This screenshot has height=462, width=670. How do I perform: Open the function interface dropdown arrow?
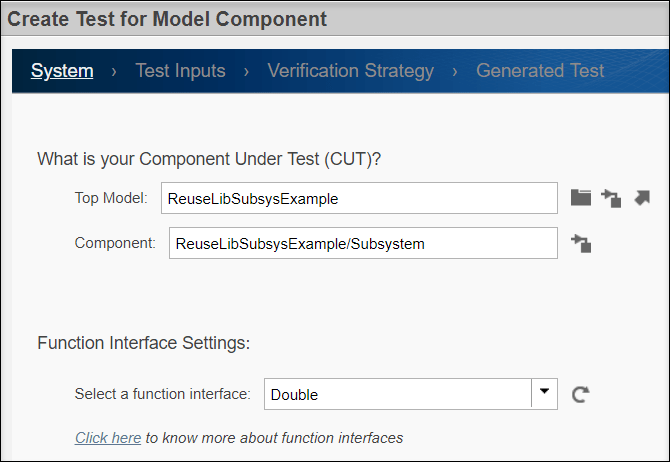click(x=544, y=393)
